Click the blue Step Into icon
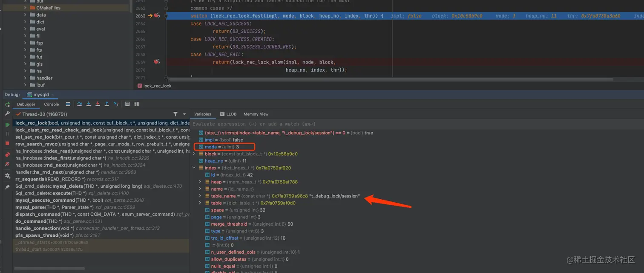 89,104
